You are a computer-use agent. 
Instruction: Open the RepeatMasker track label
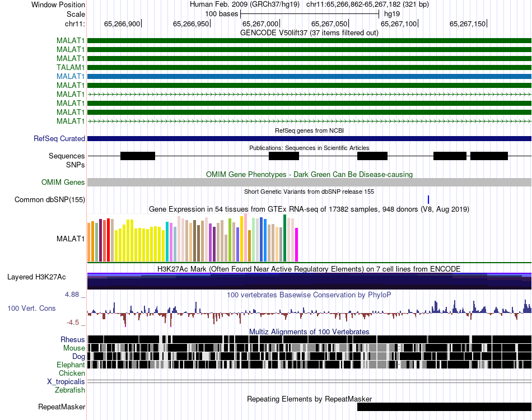62,407
